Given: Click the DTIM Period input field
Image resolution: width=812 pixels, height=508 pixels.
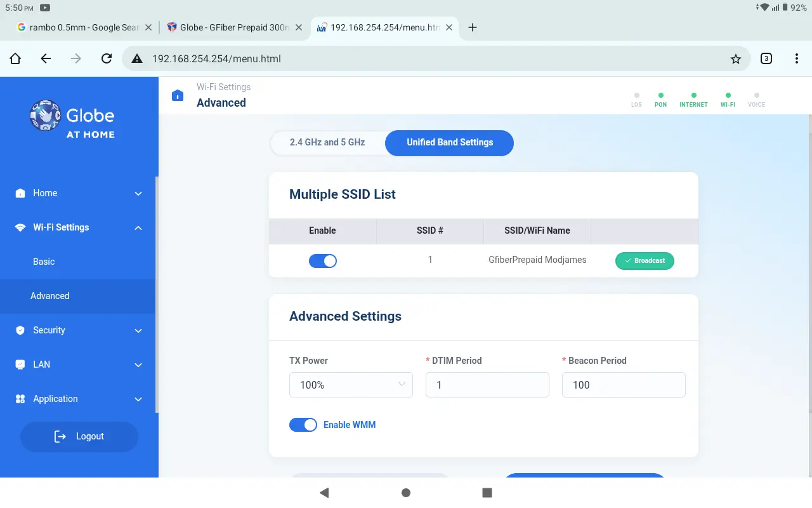Looking at the screenshot, I should [487, 385].
